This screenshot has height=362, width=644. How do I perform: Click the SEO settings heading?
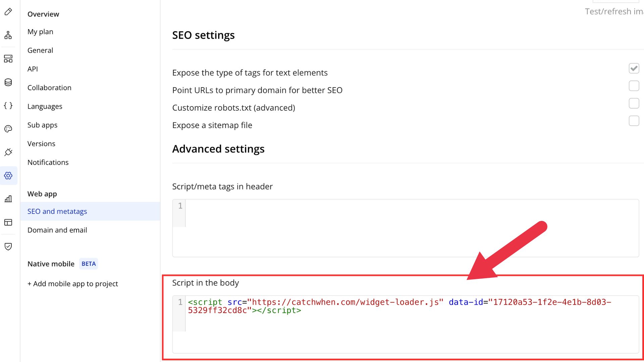pyautogui.click(x=203, y=35)
